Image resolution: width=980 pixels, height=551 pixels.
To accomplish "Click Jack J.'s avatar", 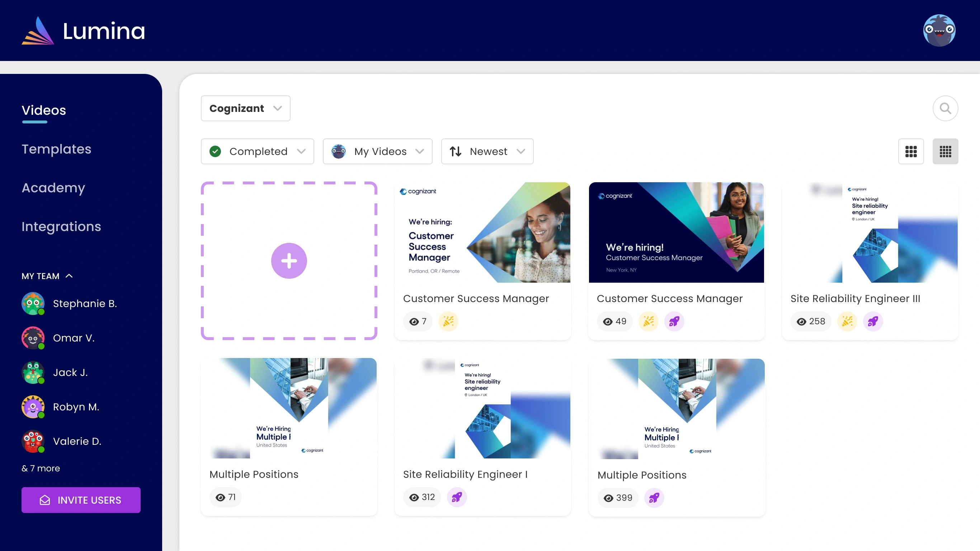I will pyautogui.click(x=33, y=372).
